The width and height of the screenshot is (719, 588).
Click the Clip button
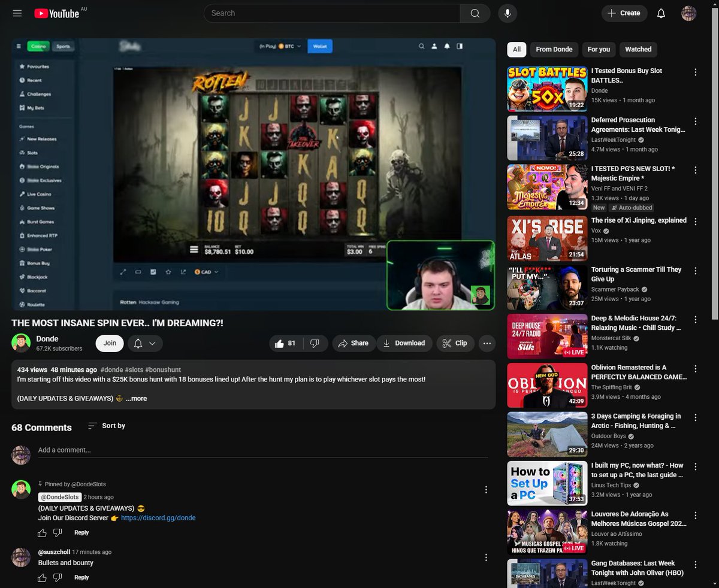tap(455, 343)
